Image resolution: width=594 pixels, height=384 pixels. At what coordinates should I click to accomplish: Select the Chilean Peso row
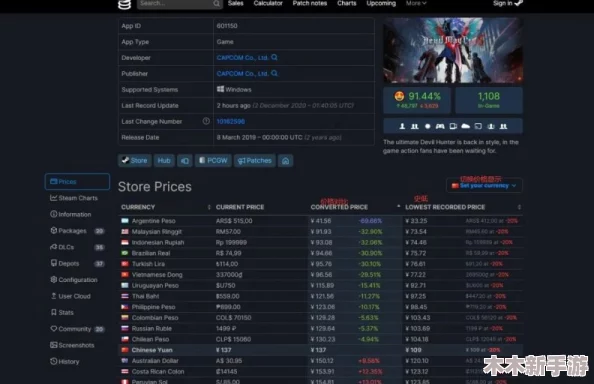(320, 339)
